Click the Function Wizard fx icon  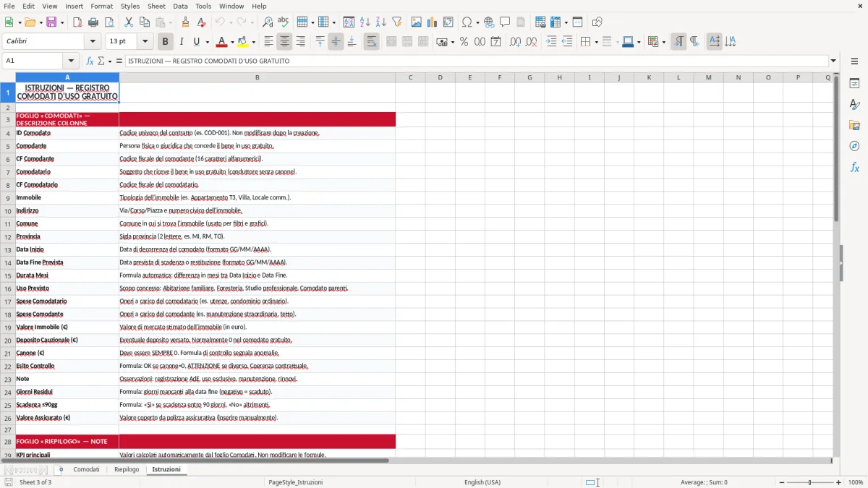click(90, 61)
